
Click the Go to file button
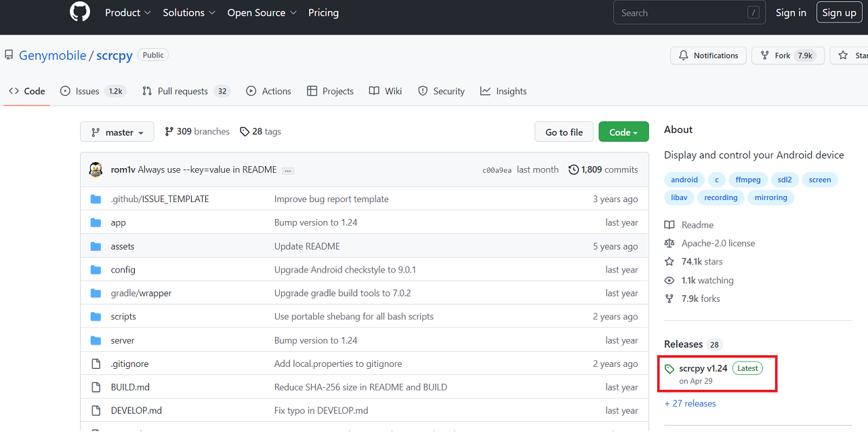point(564,132)
